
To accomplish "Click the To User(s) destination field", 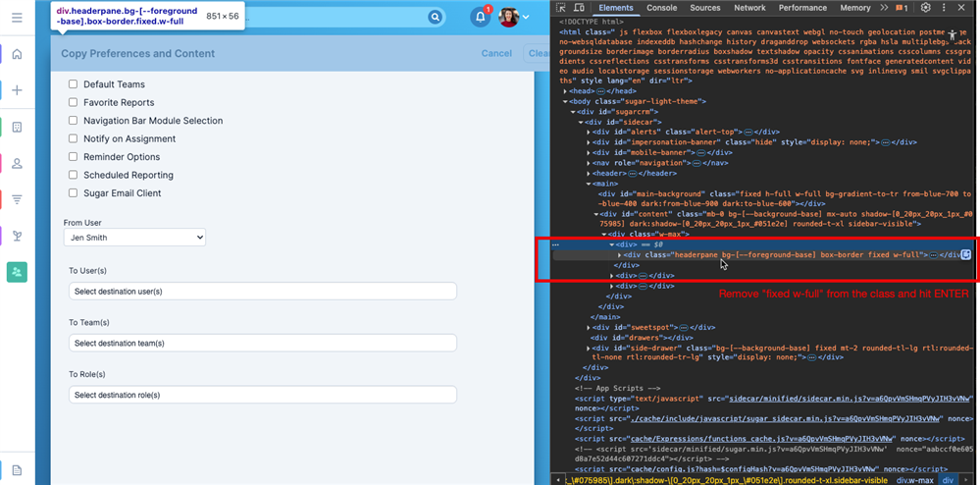I will point(263,292).
